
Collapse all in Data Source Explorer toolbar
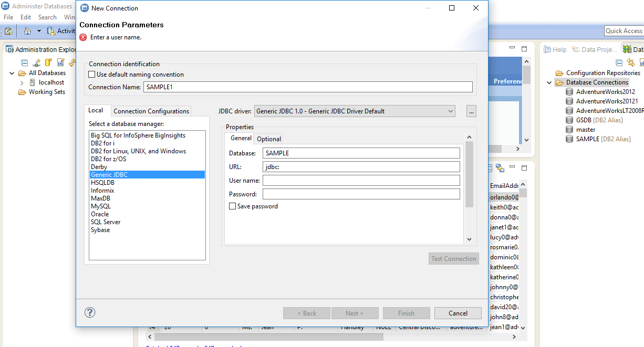point(619,62)
